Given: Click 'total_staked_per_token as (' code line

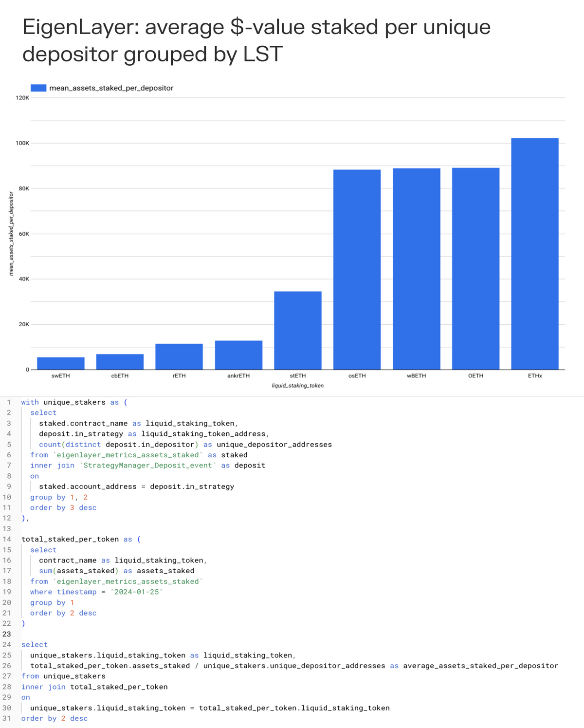Looking at the screenshot, I should (x=81, y=539).
